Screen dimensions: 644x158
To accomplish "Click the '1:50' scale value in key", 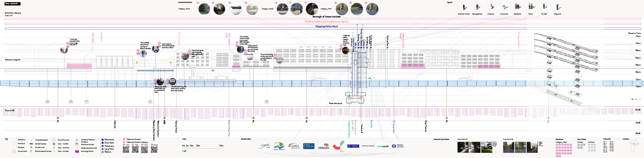I will tap(184, 151).
